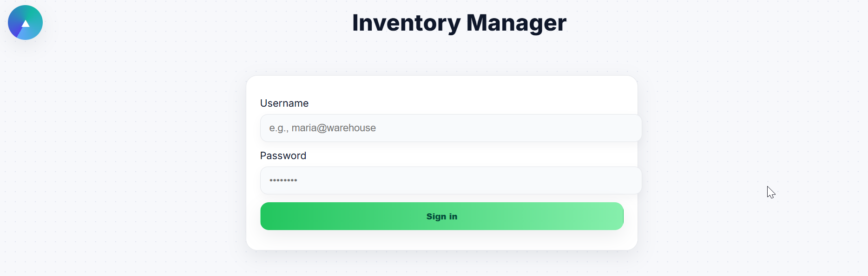Submit the login form with Sign in
Viewport: 868px width, 276px height.
(441, 216)
